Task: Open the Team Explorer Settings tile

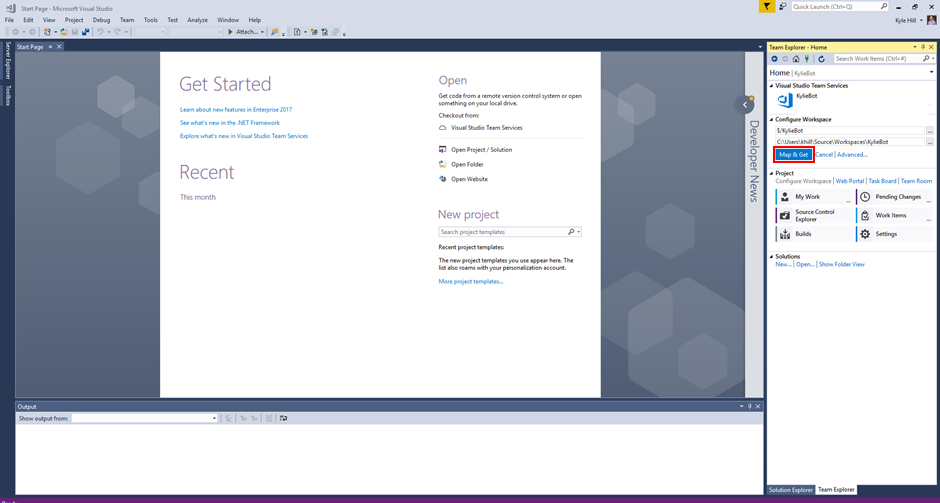Action: [x=894, y=234]
